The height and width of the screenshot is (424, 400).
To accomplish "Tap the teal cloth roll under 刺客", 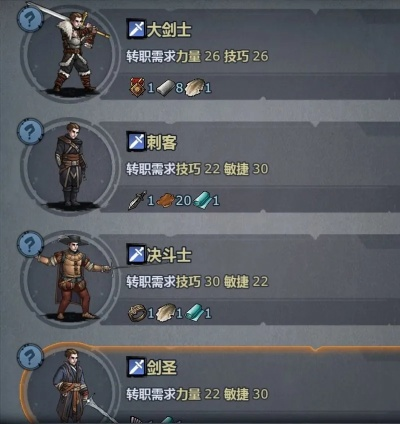I will (x=203, y=200).
